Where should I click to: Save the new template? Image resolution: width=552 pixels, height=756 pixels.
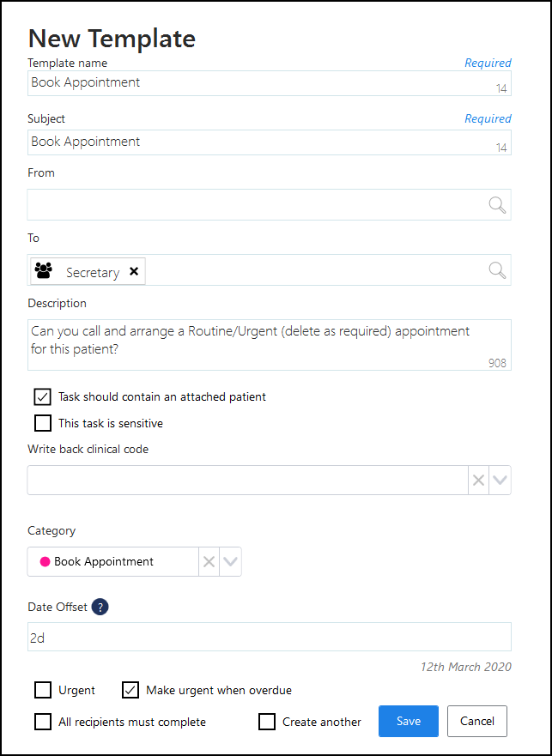[409, 722]
